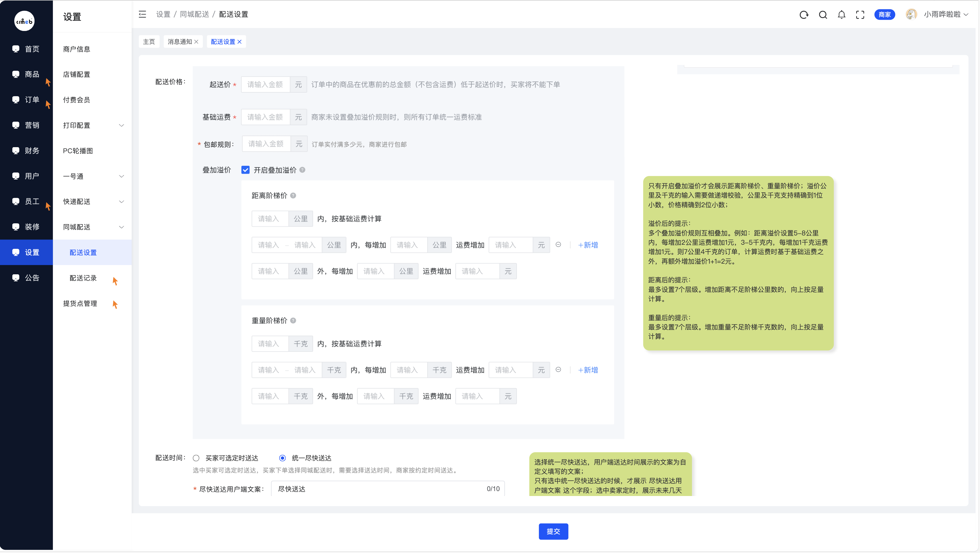Go to 设置 in breadcrumb
The image size is (980, 553).
pos(163,15)
